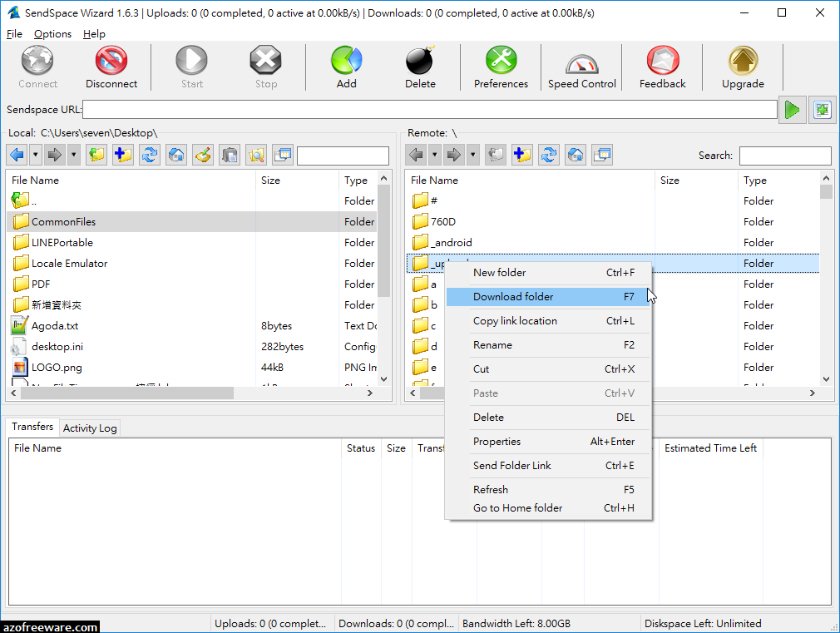Open the Options menu
Viewport: 840px width, 633px height.
[52, 33]
